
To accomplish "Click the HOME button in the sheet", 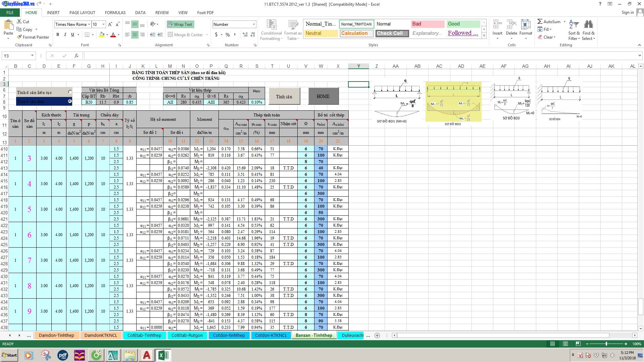I will [x=323, y=96].
